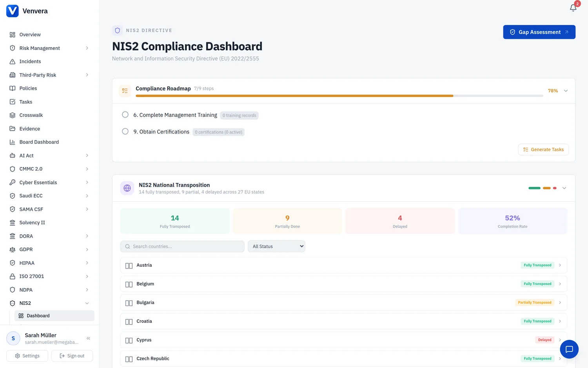Click Bulgaria Partially Transposed badge
Viewport: 588px width, 368px height.
[535, 302]
